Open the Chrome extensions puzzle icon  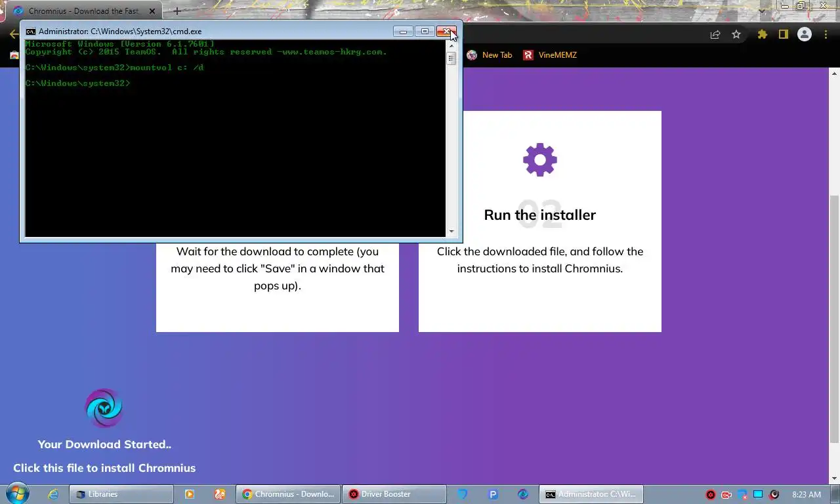pos(762,35)
